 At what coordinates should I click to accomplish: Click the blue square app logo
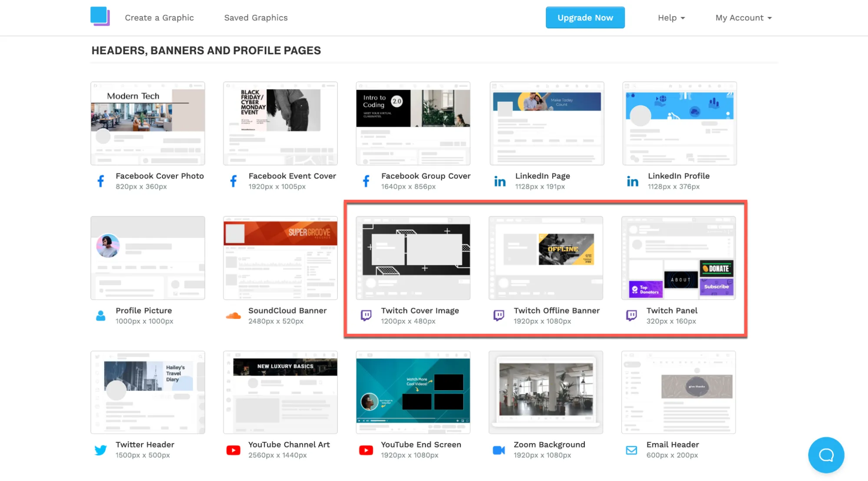(100, 17)
